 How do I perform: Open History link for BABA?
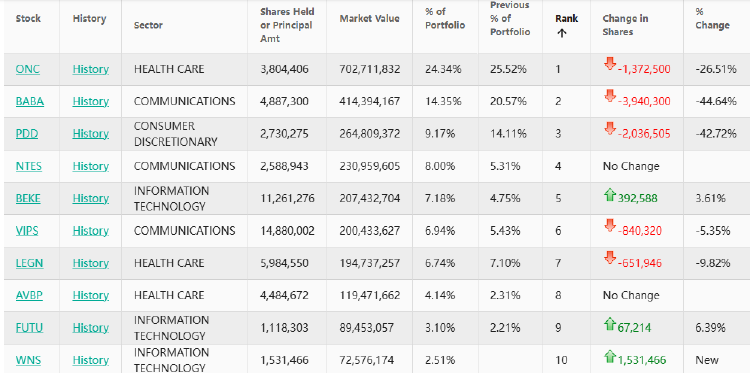91,101
